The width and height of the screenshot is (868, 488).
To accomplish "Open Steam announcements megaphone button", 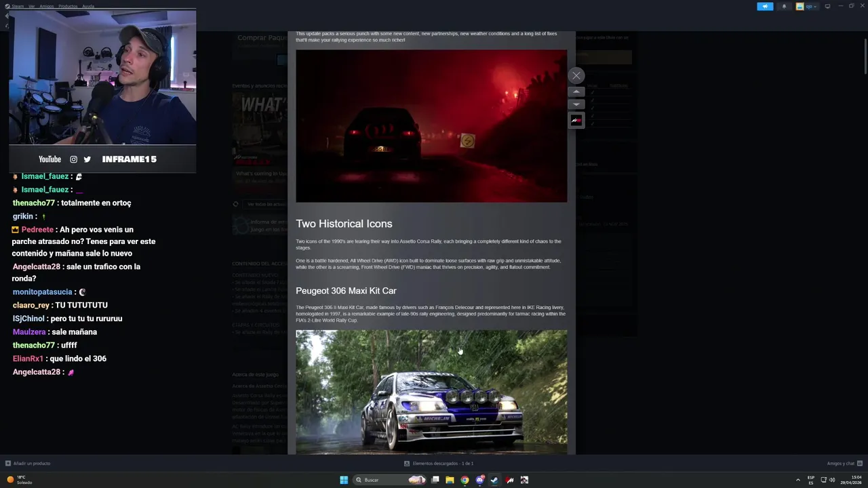I will coord(765,6).
